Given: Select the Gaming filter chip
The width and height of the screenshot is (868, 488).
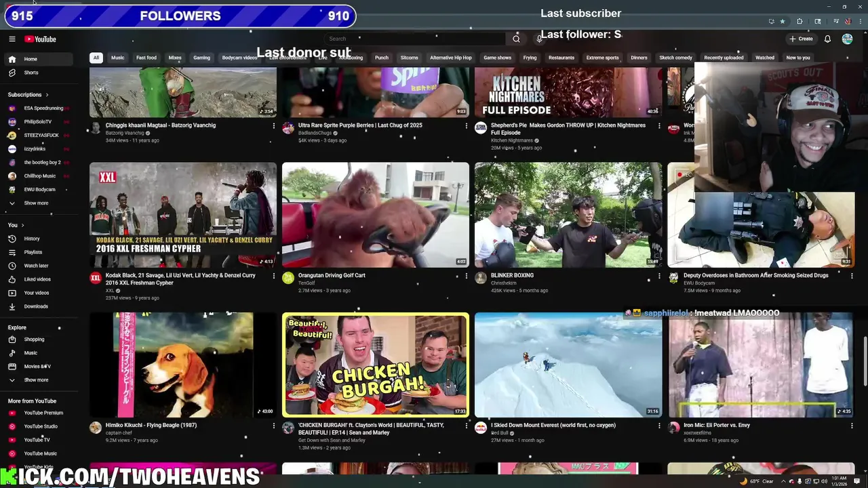Looking at the screenshot, I should tap(201, 58).
